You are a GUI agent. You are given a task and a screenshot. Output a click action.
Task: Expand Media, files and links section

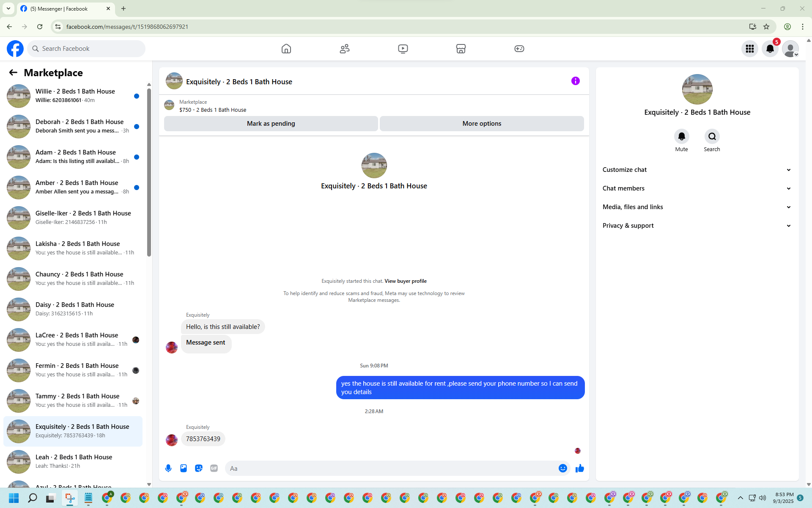tap(697, 207)
